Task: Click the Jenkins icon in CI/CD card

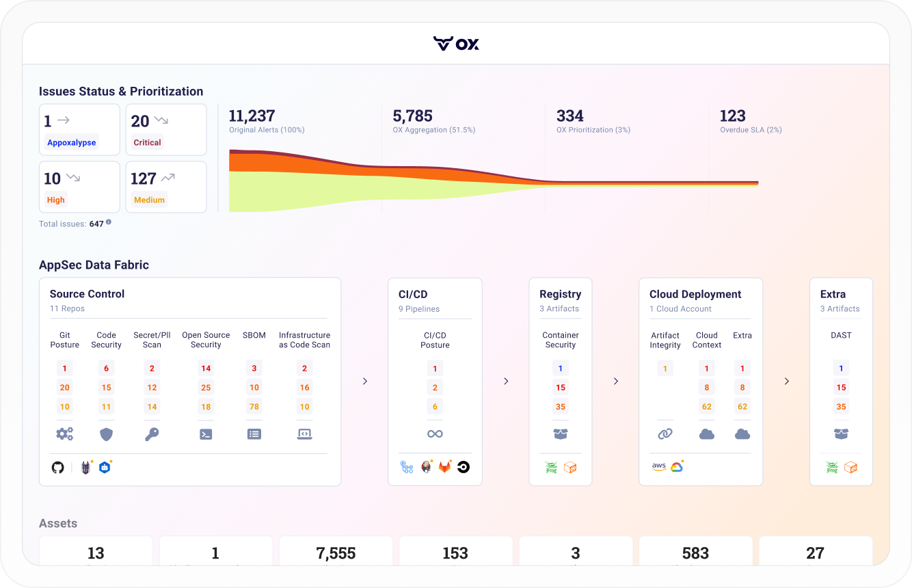Action: point(427,468)
